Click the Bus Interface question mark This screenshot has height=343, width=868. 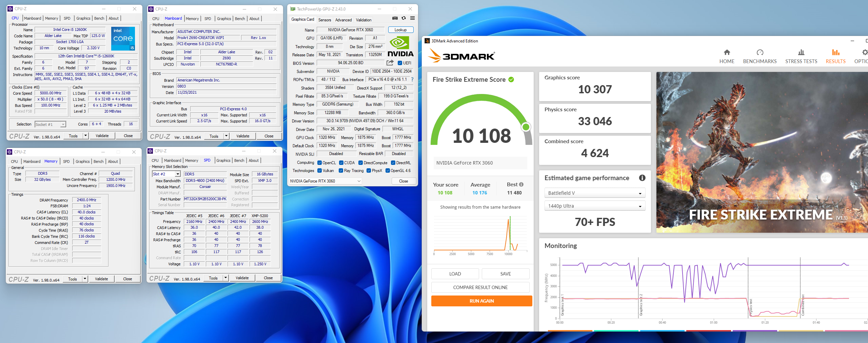[412, 79]
